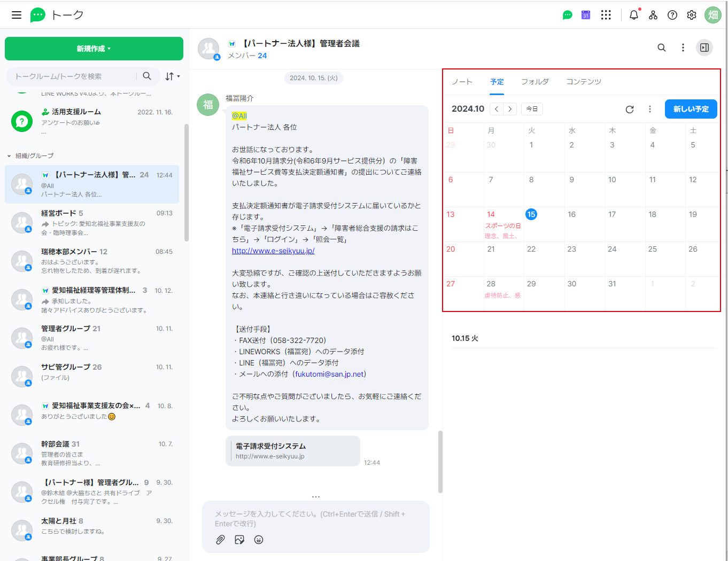This screenshot has width=728, height=561.
Task: Open the emoji picker
Action: 259,540
